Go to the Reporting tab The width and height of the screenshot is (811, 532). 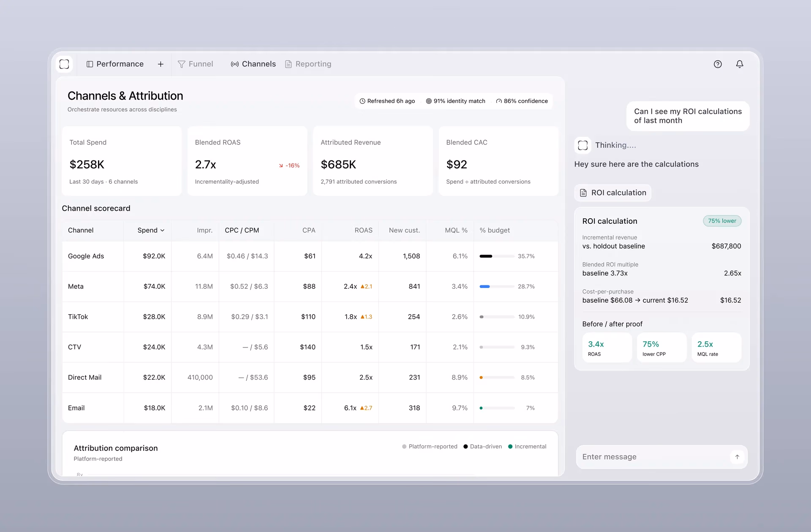tap(308, 64)
